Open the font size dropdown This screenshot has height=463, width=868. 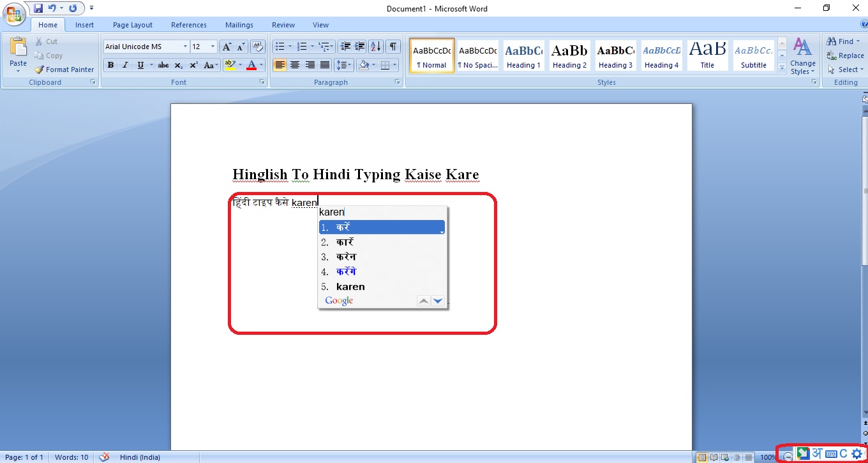[x=211, y=46]
